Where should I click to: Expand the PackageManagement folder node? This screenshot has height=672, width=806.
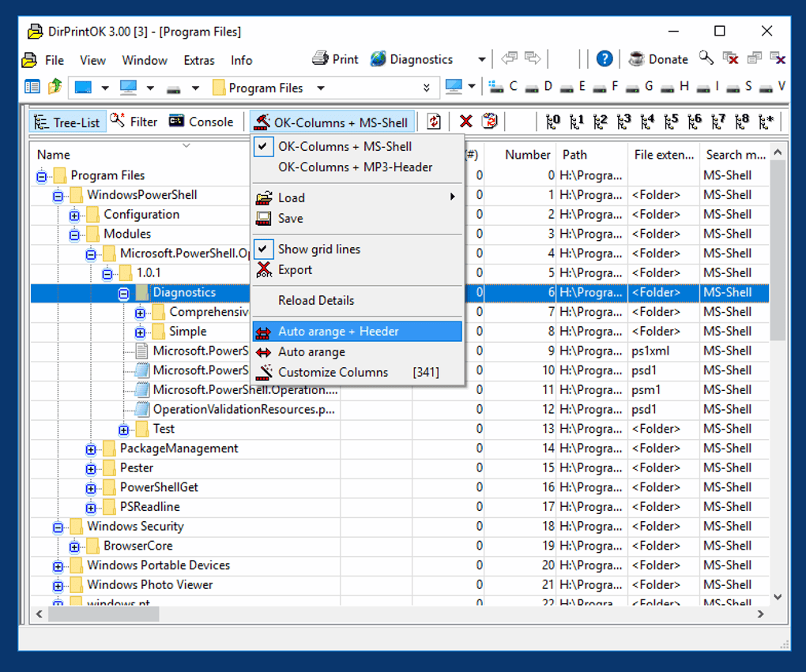(91, 449)
